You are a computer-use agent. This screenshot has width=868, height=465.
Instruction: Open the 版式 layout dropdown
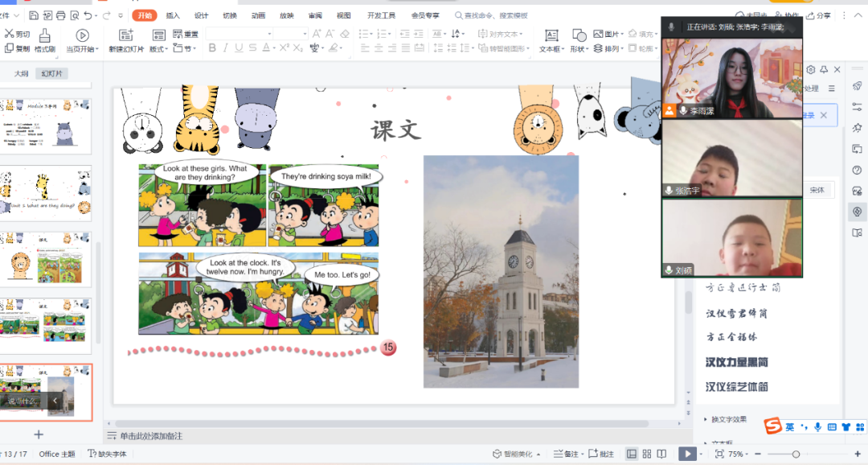click(x=158, y=49)
